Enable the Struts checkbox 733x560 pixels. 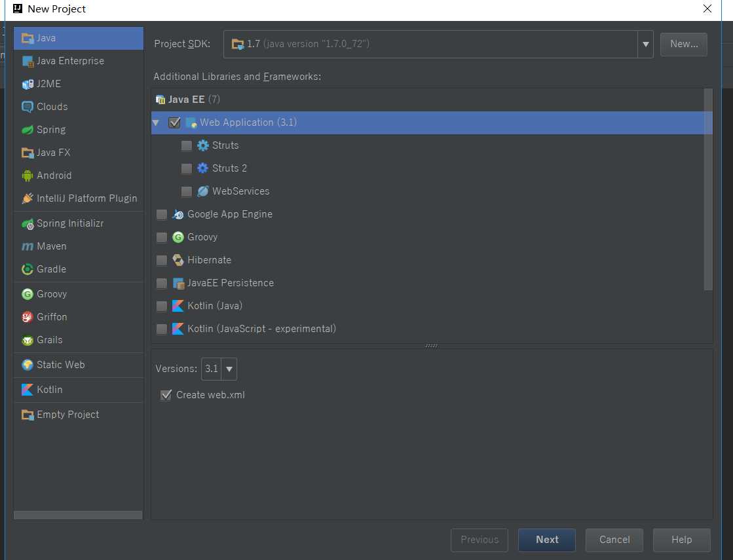186,145
